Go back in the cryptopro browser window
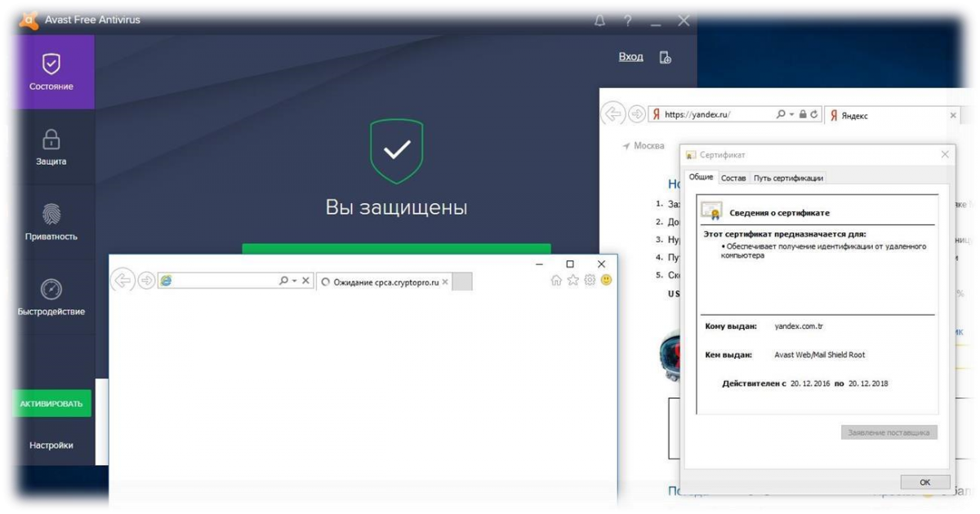The width and height of the screenshot is (980, 514). (x=122, y=281)
